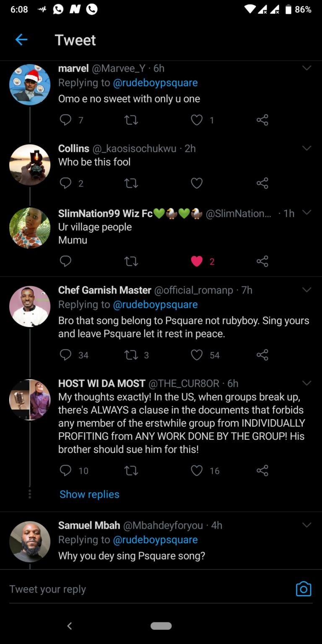Image resolution: width=322 pixels, height=644 pixels.
Task: Open camera icon in reply bar
Action: pos(304,589)
